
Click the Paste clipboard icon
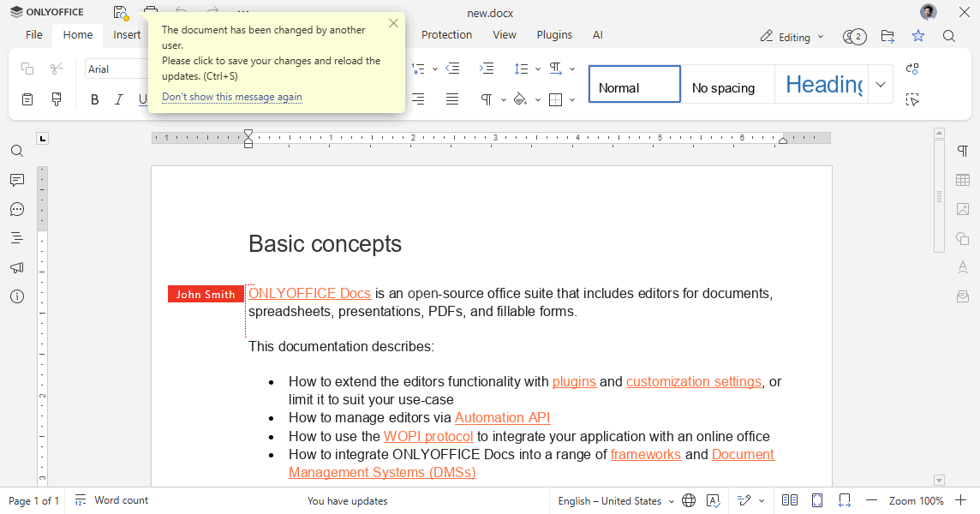click(27, 99)
